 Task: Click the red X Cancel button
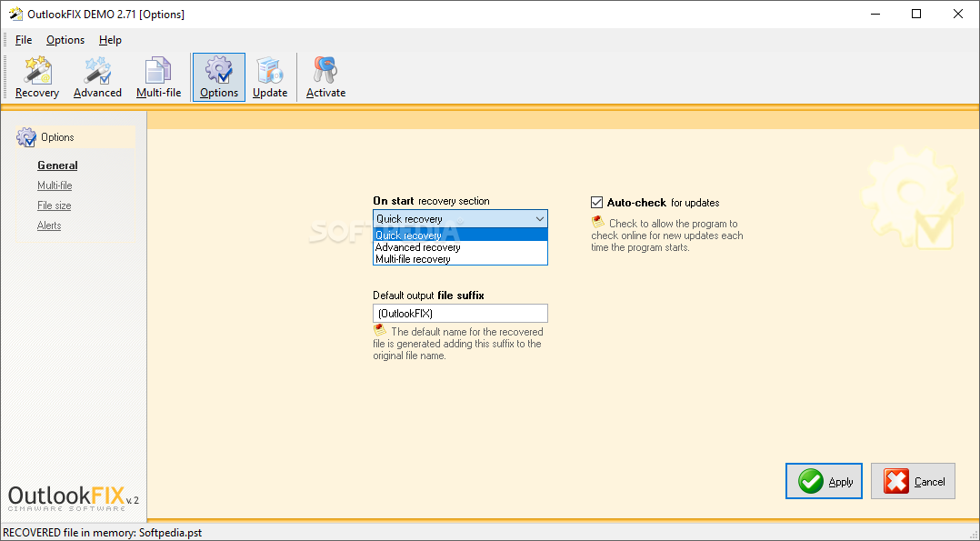[x=913, y=481]
